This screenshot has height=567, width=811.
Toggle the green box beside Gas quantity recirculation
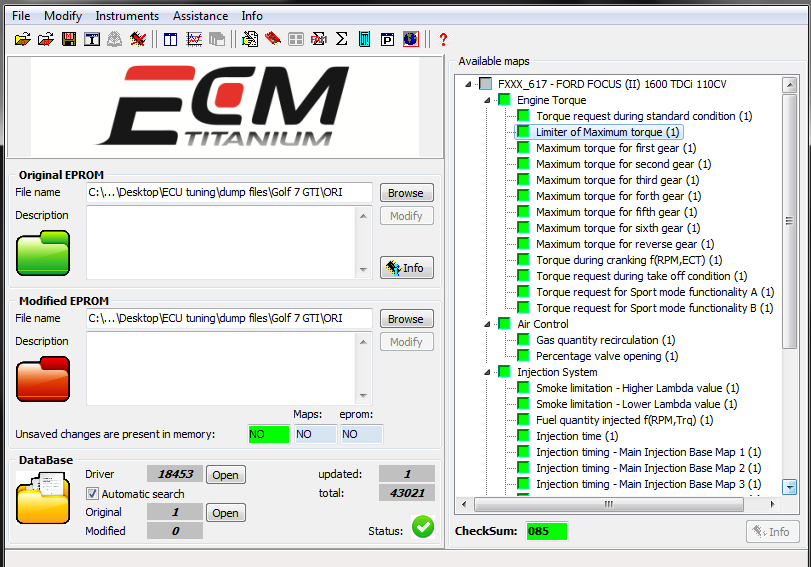coord(523,340)
